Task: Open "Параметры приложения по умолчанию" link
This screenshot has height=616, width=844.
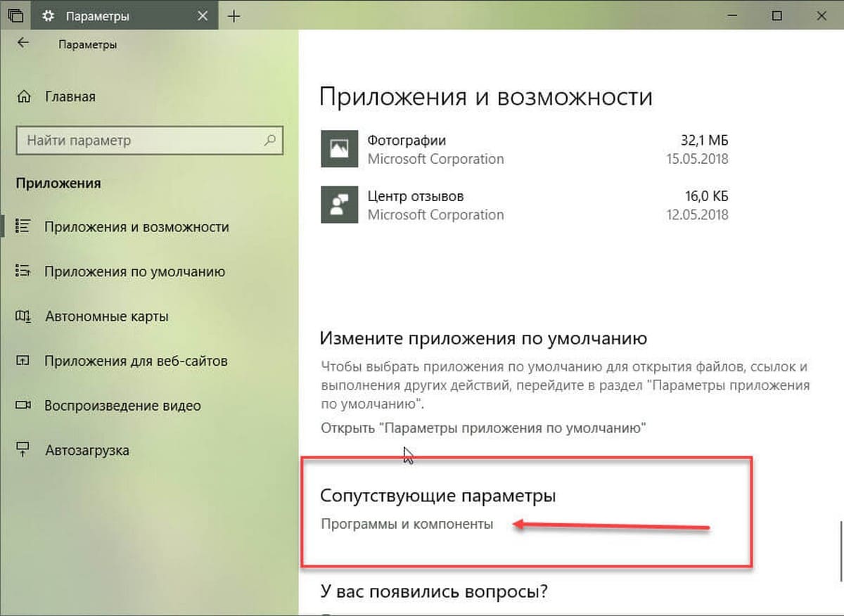Action: tap(484, 427)
